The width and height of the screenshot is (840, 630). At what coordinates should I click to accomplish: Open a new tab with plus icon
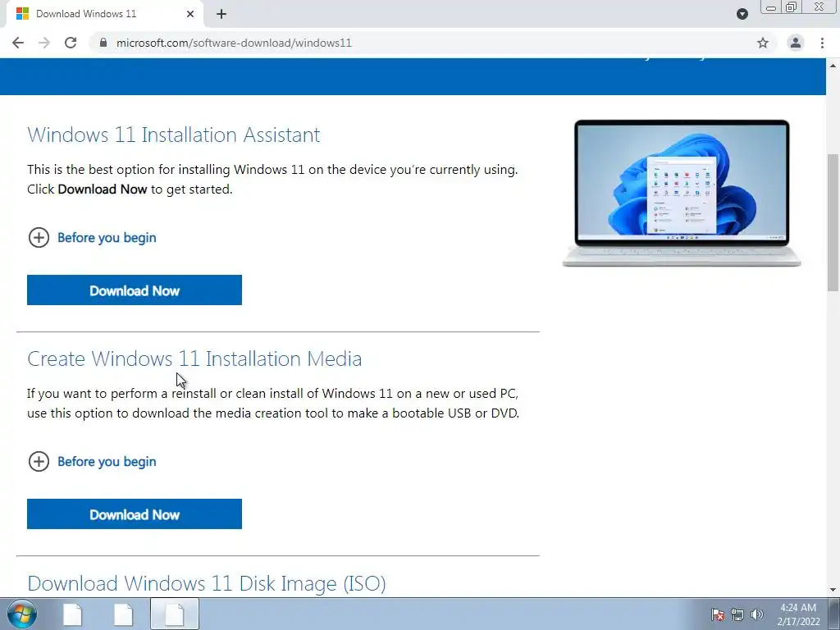[221, 14]
